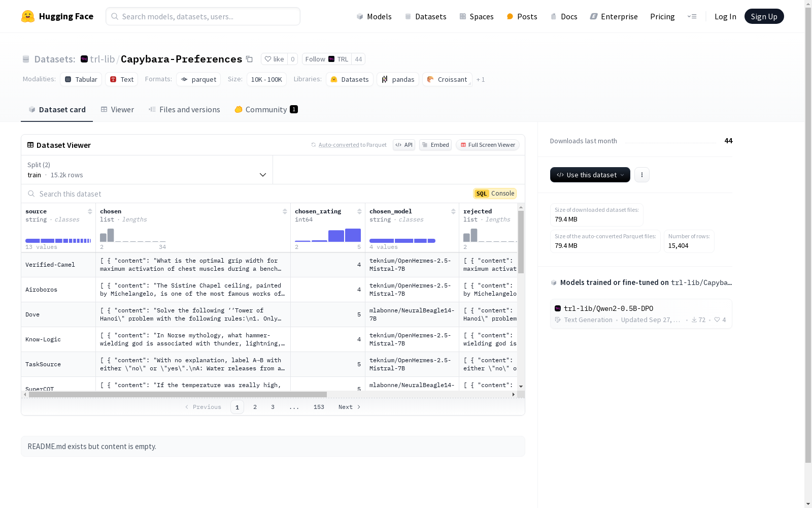Click the chosen_rating histogram tallest bar
Viewport: 812px width, 508px height.
[353, 235]
